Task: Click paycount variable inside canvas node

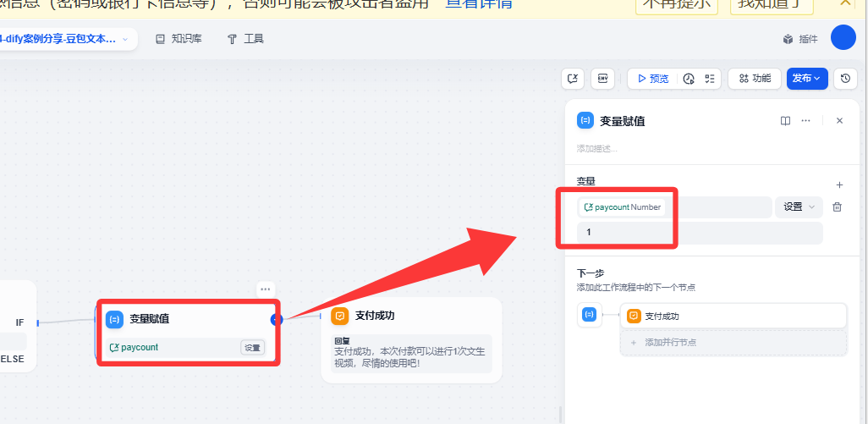Action: coord(134,348)
